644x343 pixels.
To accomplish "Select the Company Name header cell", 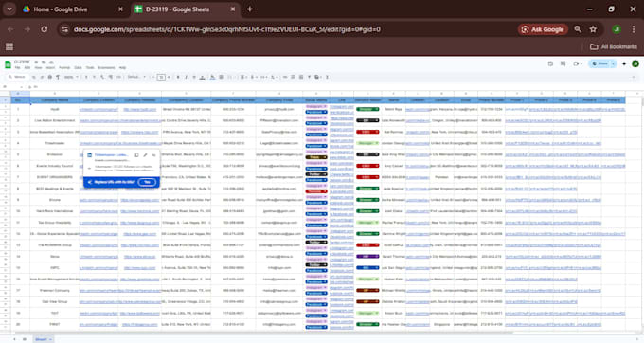I will [x=54, y=99].
